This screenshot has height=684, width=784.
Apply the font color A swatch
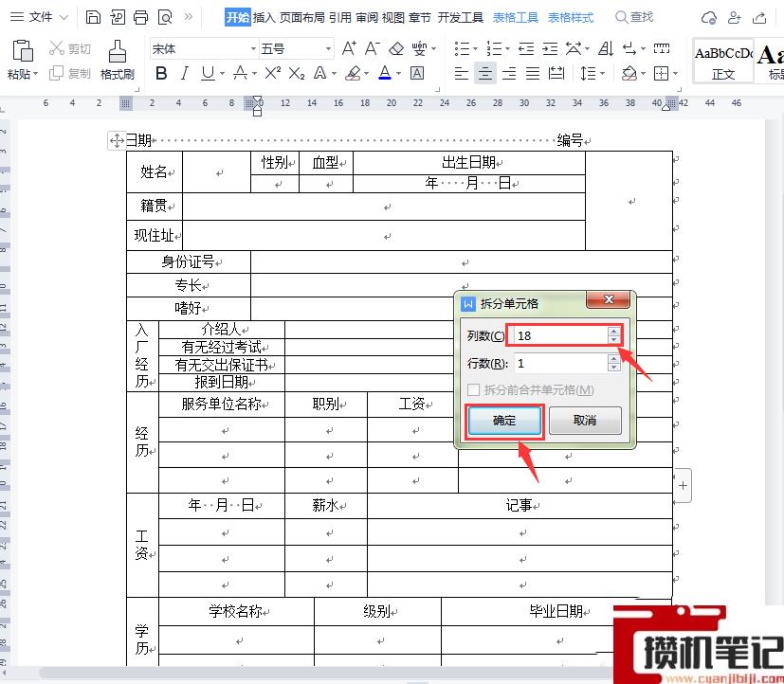(385, 74)
